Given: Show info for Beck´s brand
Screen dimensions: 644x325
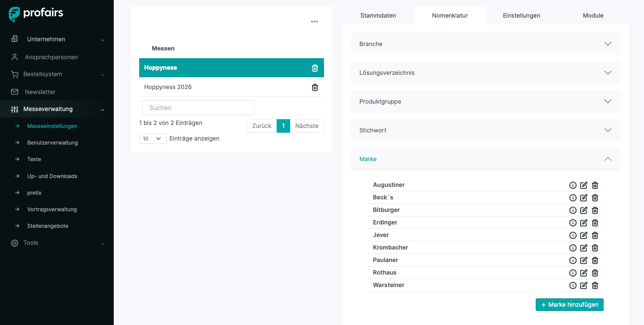Looking at the screenshot, I should (573, 198).
